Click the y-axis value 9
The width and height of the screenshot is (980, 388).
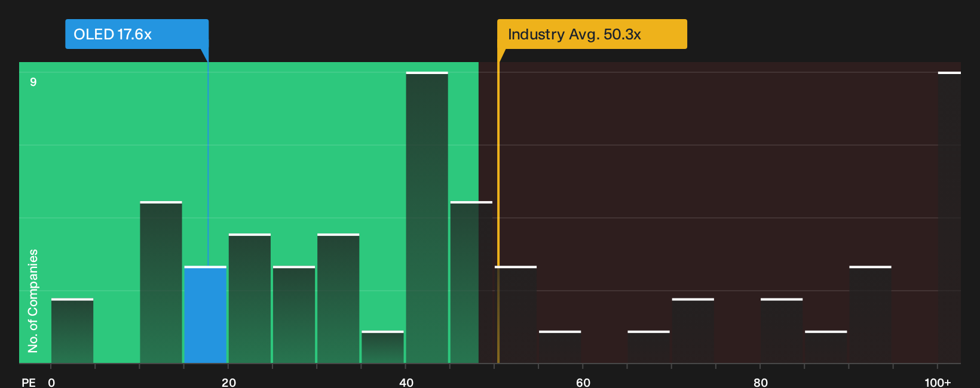(x=33, y=82)
